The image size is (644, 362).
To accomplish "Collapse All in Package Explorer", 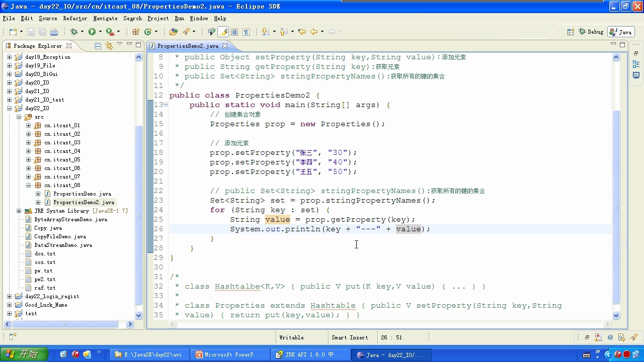I will click(98, 46).
